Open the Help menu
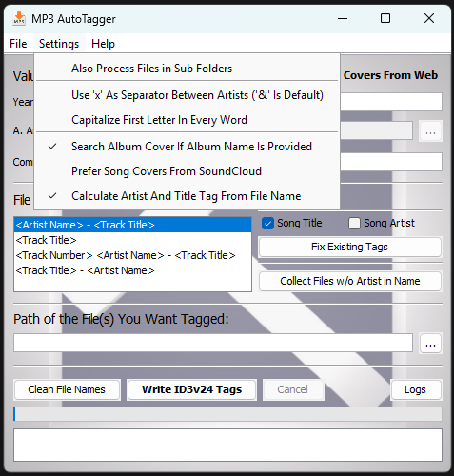Screen dimensions: 454x476 (x=103, y=44)
